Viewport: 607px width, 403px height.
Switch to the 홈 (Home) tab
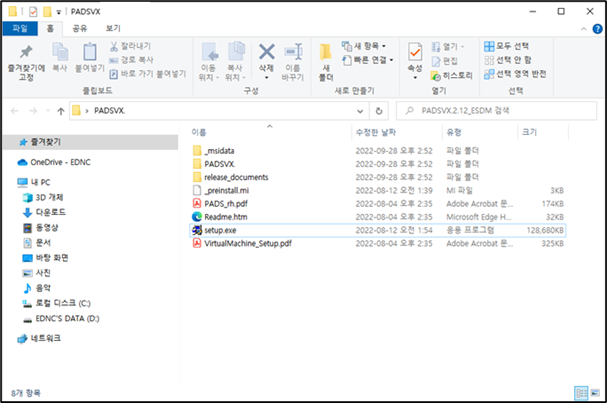(x=50, y=28)
